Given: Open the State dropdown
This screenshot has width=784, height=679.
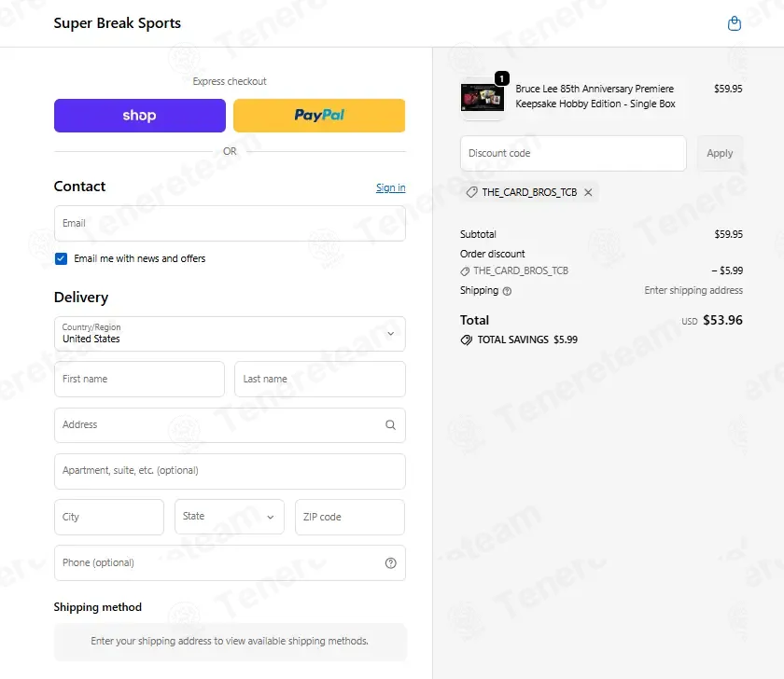Looking at the screenshot, I should coord(230,517).
